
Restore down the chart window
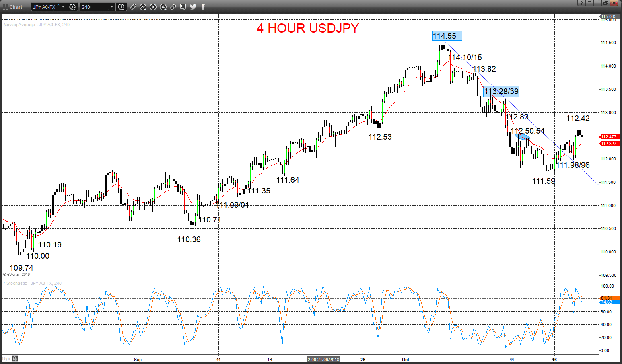(605, 3)
